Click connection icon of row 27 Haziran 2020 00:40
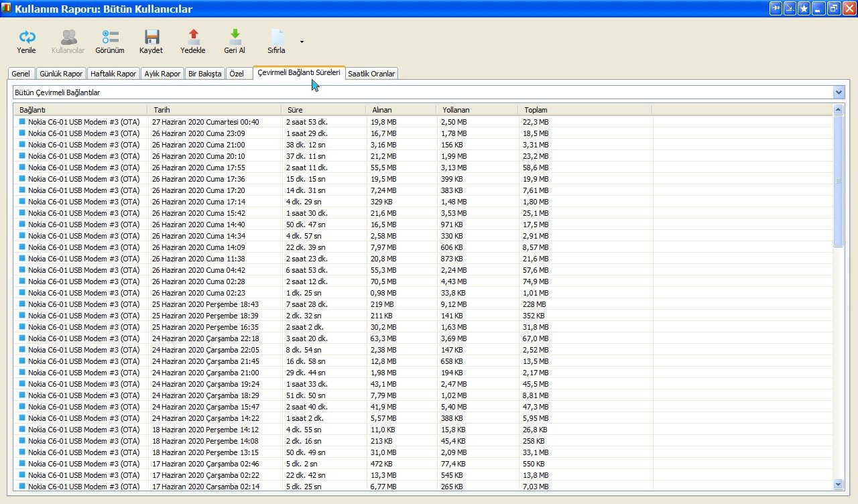The height and width of the screenshot is (504, 858). click(x=22, y=122)
